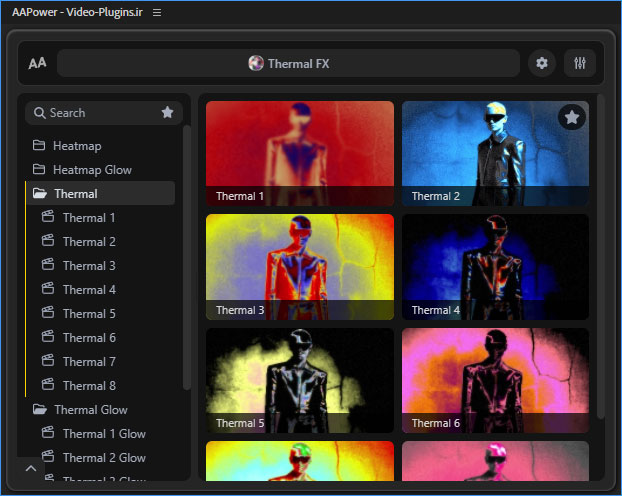Click the panel hamburger menu icon
Image resolution: width=622 pixels, height=496 pixels.
(157, 12)
